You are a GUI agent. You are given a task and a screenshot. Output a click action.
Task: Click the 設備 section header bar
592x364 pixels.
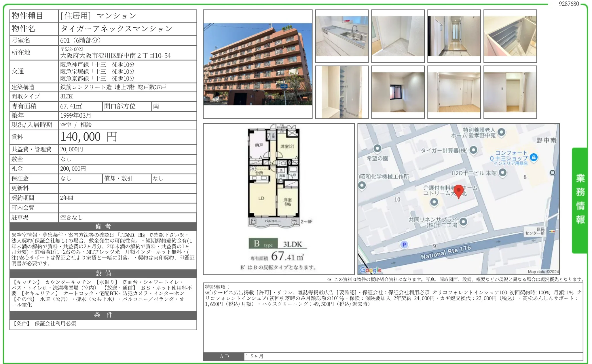click(x=103, y=273)
